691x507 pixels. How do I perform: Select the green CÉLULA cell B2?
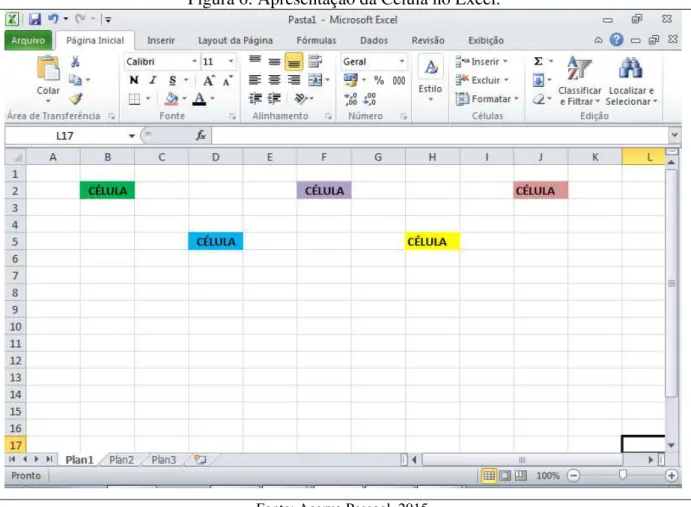[108, 190]
